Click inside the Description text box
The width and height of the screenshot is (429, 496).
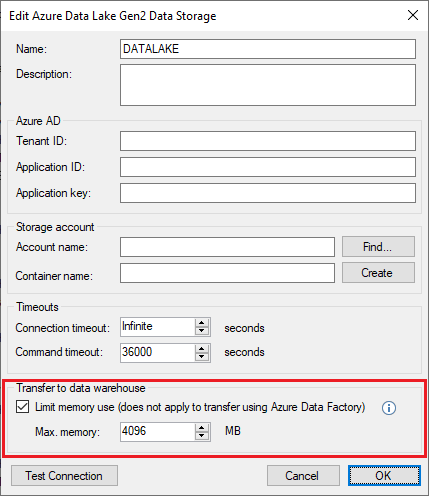[268, 85]
